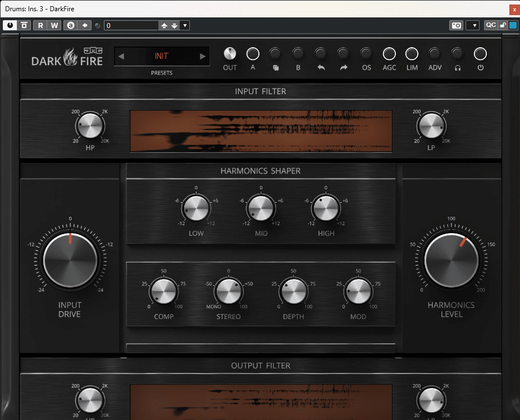Click the HARMONICS SHAPER heading
Screen dimensions: 520x420
pyautogui.click(x=261, y=171)
